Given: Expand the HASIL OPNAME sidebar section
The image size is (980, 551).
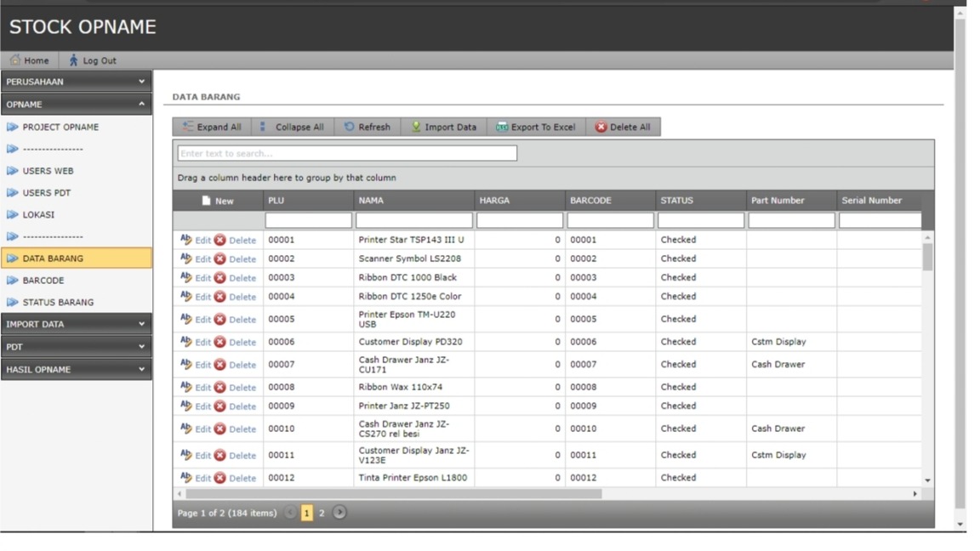Looking at the screenshot, I should pos(76,369).
